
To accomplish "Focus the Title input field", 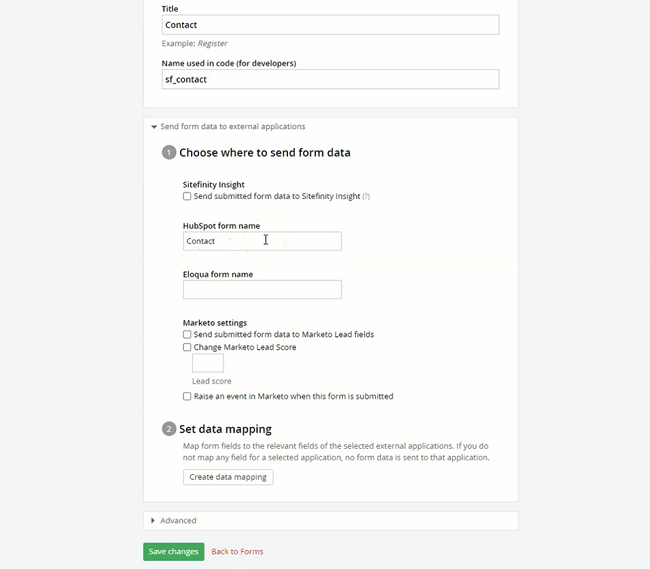I will click(x=330, y=25).
